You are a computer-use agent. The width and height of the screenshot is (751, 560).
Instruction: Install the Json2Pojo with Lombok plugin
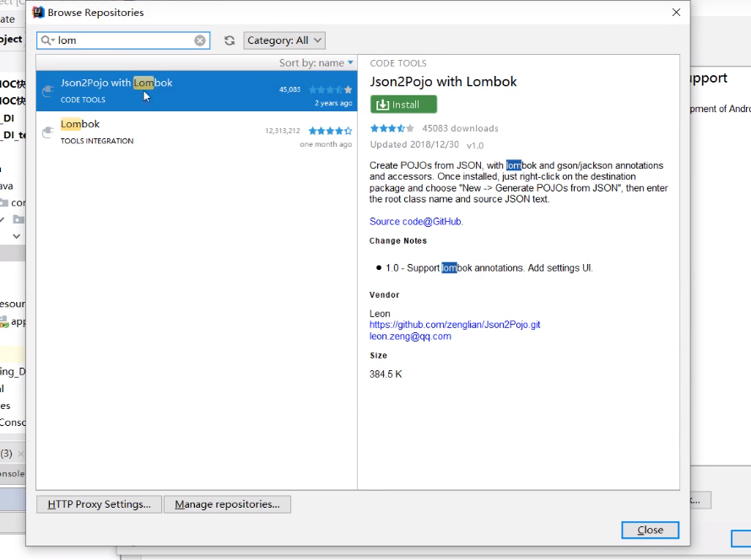tap(403, 105)
